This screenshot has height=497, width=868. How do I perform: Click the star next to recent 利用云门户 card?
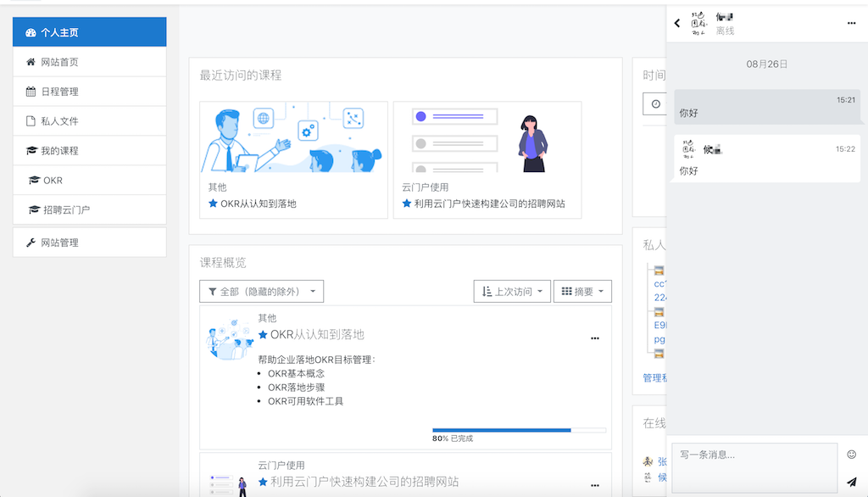click(x=407, y=204)
